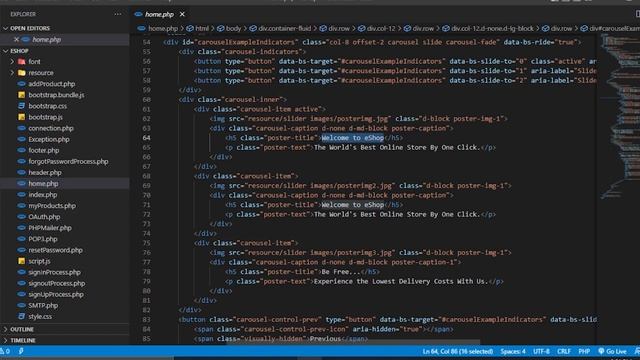Start Go Live server
This screenshot has width=640, height=360.
(x=612, y=351)
